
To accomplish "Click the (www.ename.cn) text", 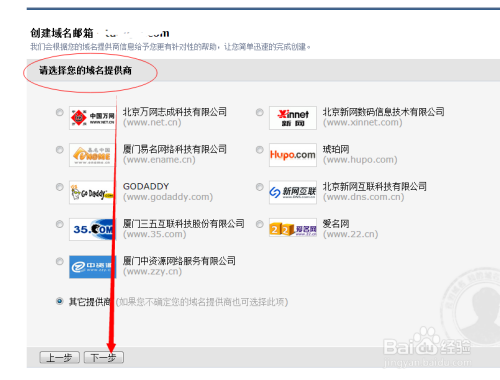I will tap(159, 160).
